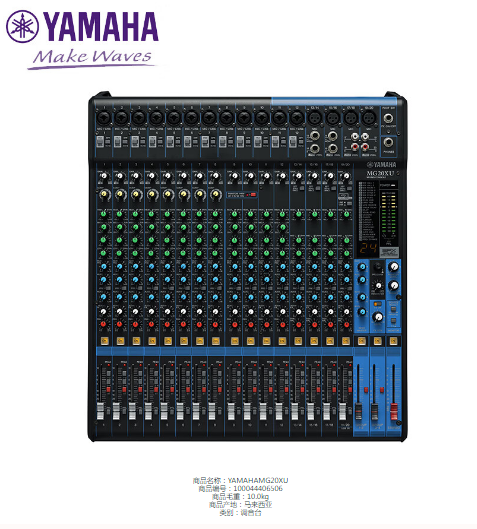Click the channel 1 red pan knob

pos(104,324)
